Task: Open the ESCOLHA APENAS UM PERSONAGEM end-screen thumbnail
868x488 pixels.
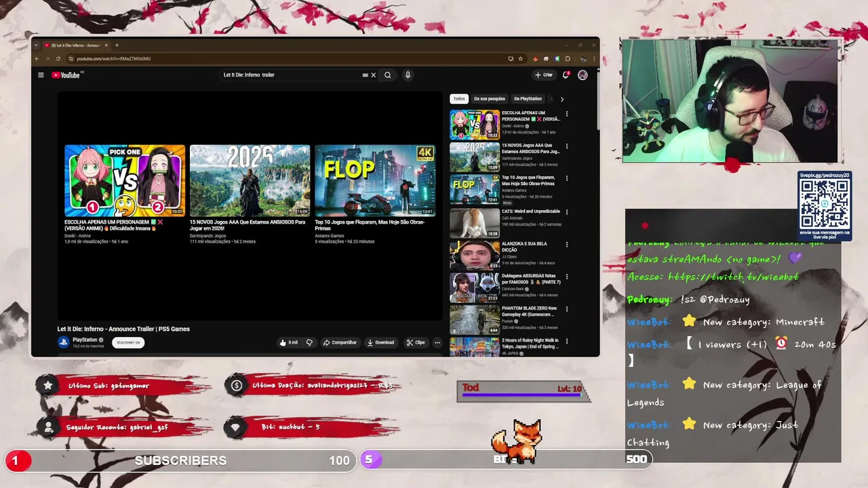Action: click(x=125, y=180)
